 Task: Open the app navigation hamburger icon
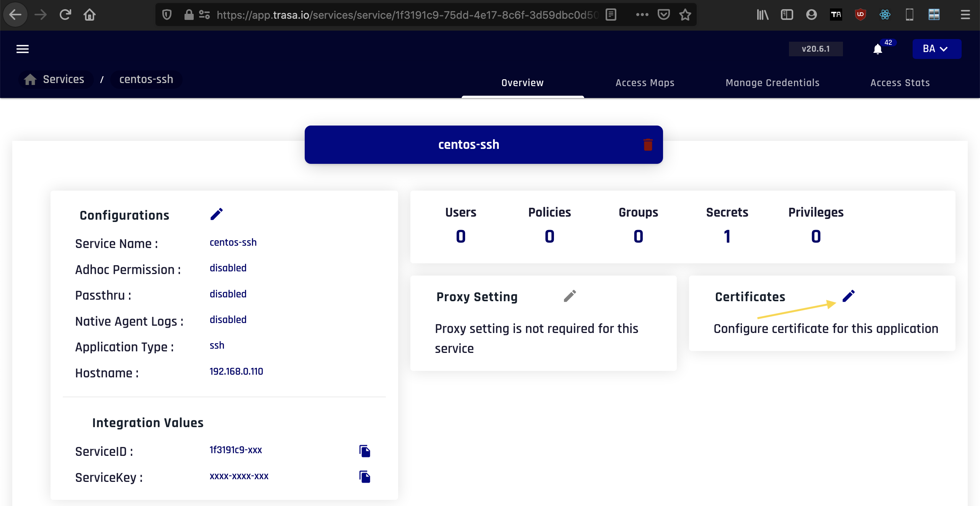(x=22, y=49)
